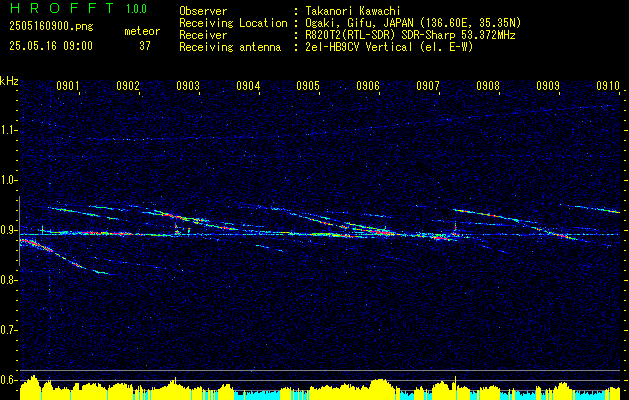The image size is (629, 400).
Task: Click the Receiving antenna label
Action: pos(230,47)
